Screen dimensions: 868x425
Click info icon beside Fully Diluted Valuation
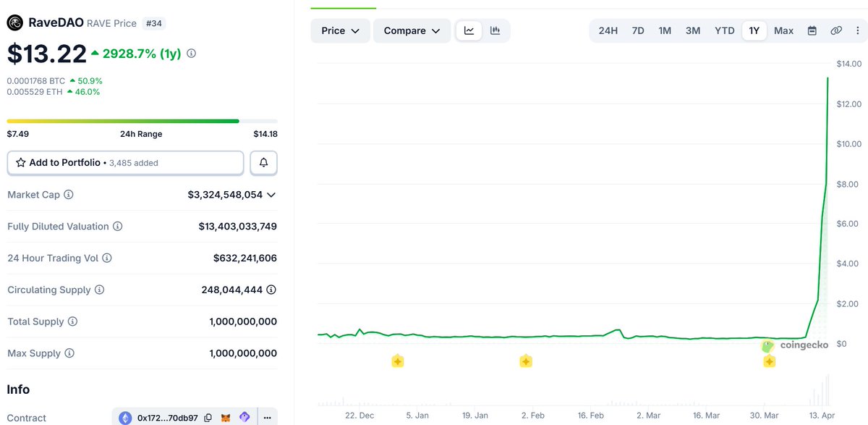click(117, 227)
